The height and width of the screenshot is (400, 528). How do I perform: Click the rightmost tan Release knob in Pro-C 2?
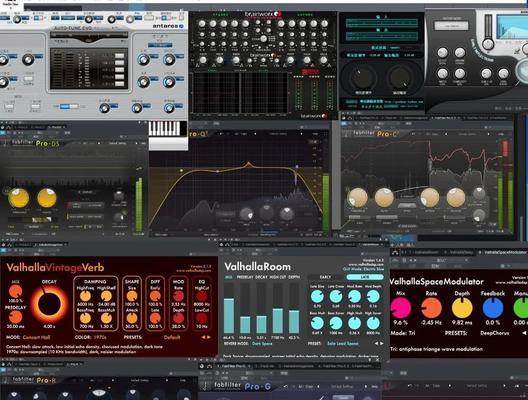pyautogui.click(x=456, y=198)
